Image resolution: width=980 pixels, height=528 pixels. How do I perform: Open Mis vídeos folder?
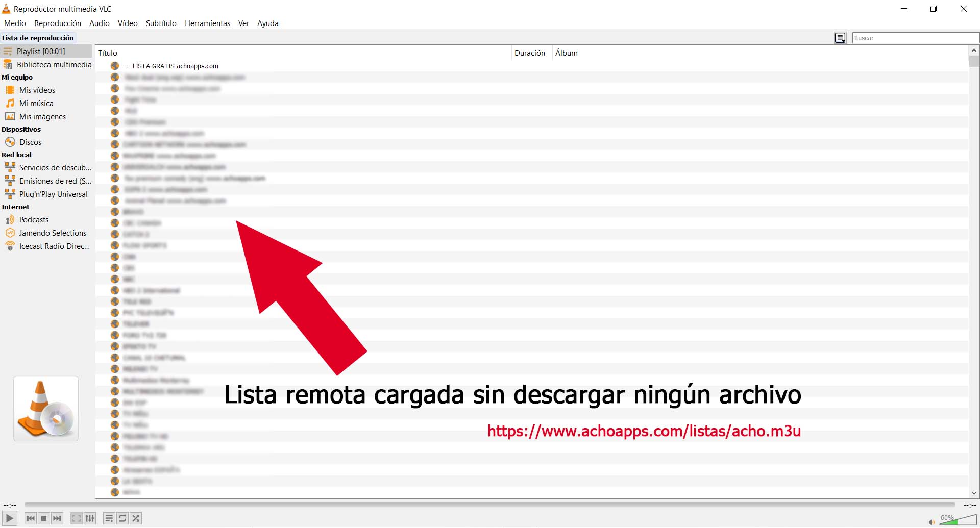pos(46,90)
